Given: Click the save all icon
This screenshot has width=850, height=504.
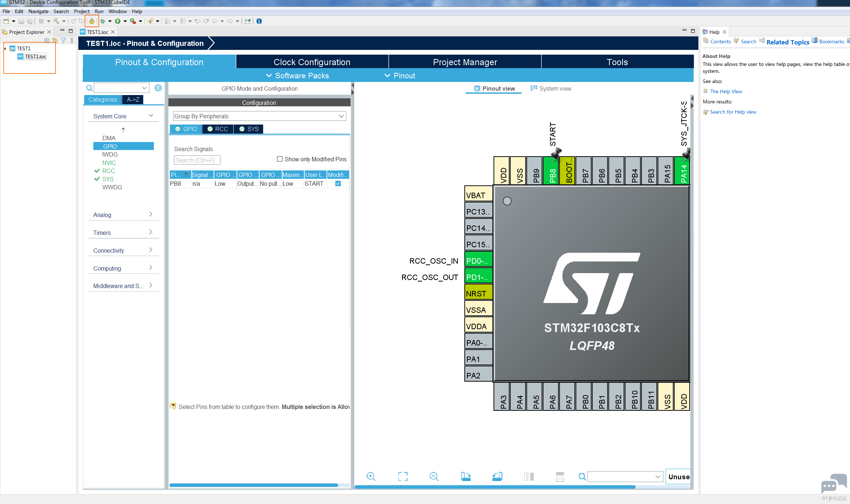Looking at the screenshot, I should [x=30, y=21].
